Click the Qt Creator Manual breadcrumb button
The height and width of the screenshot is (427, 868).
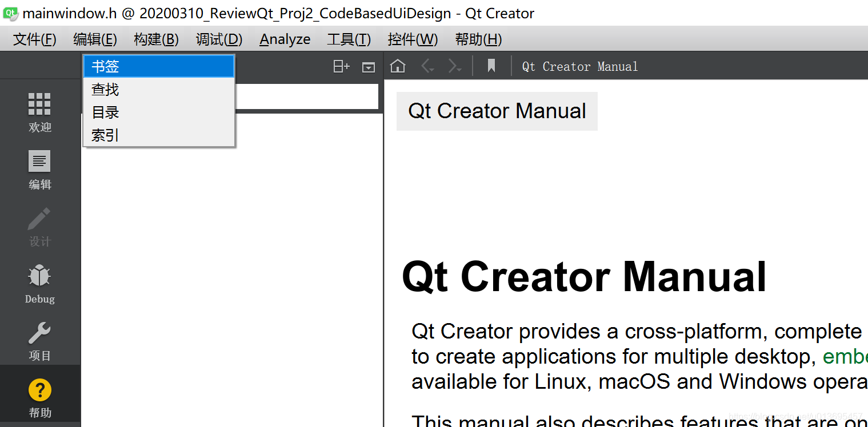(x=497, y=111)
